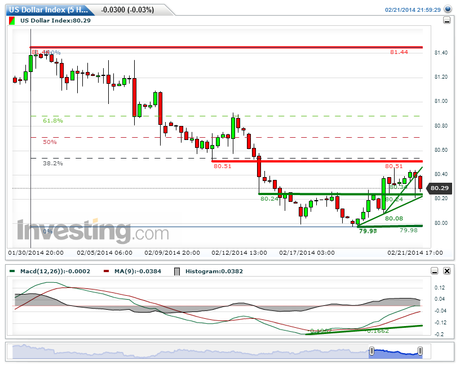Minimize the MACD indicator panel

tap(435, 271)
